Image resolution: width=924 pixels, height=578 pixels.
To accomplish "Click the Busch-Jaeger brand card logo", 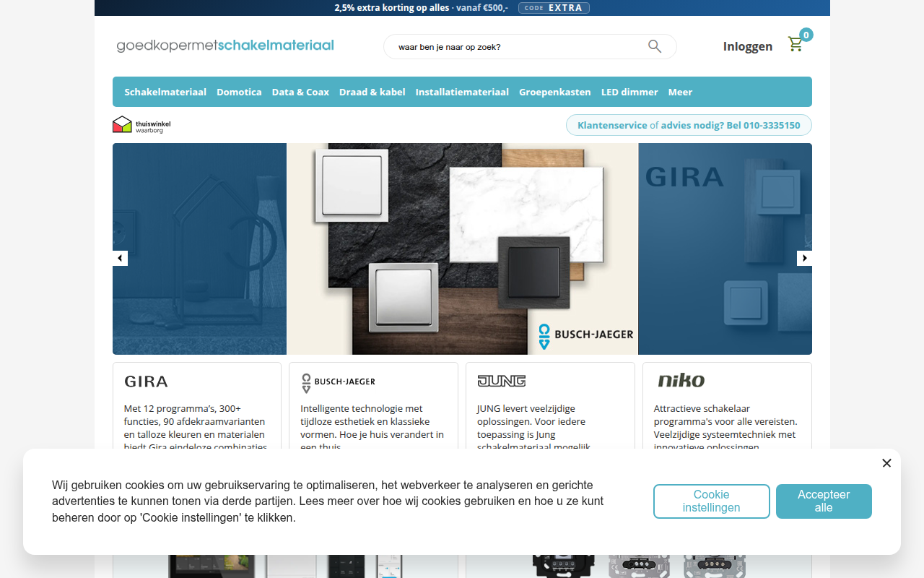I will (338, 382).
